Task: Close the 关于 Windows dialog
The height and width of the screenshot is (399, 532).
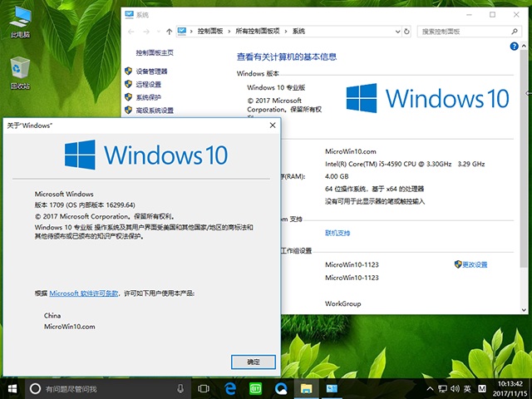Action: click(x=273, y=126)
